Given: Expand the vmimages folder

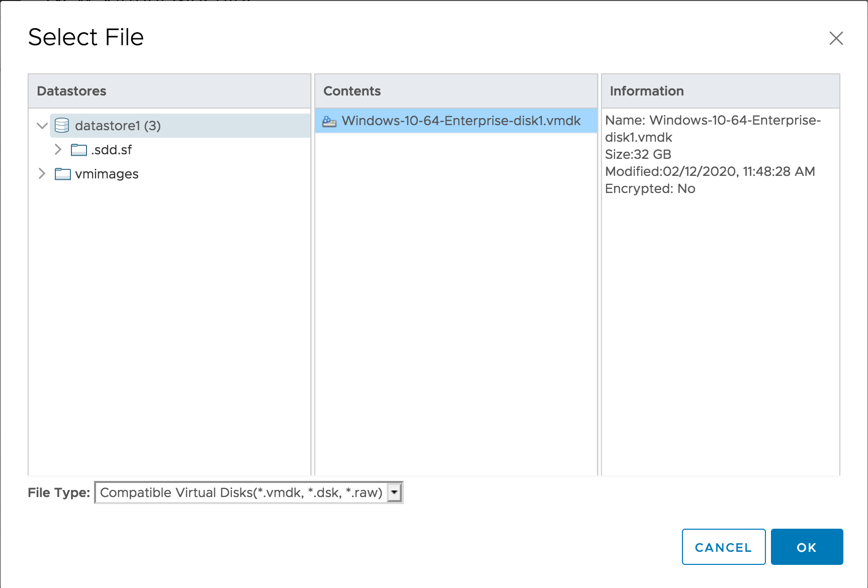Looking at the screenshot, I should pyautogui.click(x=42, y=173).
